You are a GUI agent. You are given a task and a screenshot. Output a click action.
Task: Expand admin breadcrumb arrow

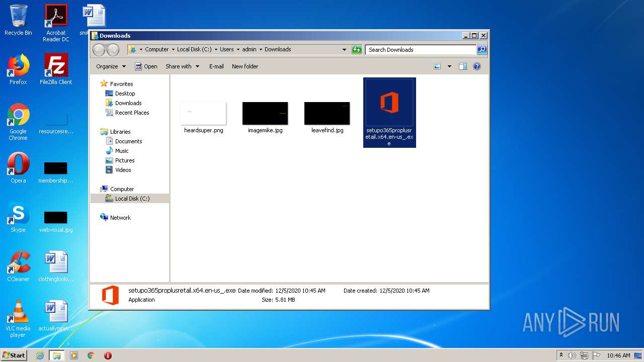(x=261, y=49)
